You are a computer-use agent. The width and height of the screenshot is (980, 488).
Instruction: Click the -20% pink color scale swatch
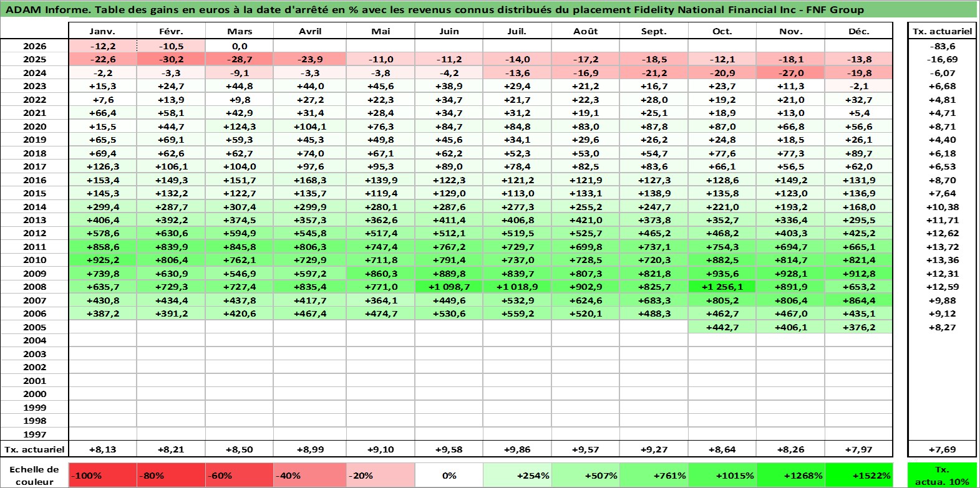pos(381,476)
